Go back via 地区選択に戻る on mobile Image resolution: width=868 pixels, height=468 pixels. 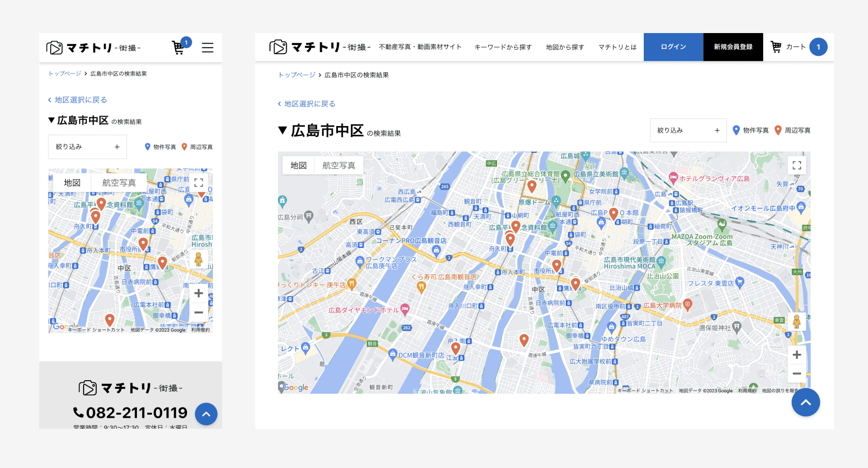(x=78, y=100)
